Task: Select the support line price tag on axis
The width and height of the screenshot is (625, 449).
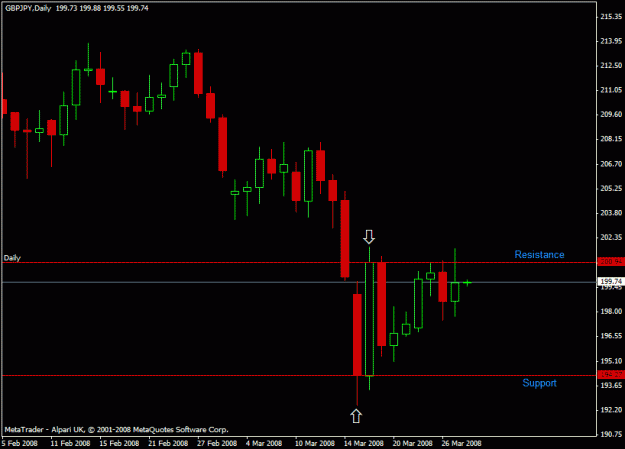Action: (611, 374)
